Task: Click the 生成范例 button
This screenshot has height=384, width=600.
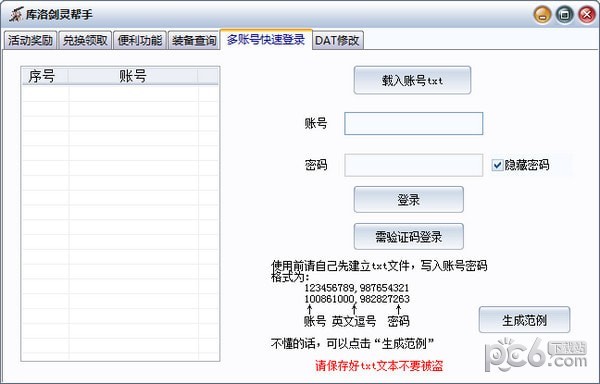Action: (x=524, y=320)
